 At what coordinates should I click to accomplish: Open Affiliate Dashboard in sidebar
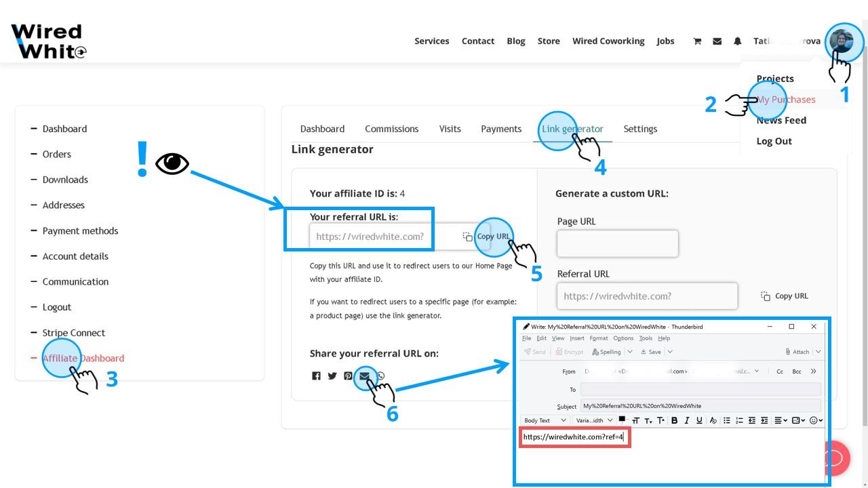[83, 358]
